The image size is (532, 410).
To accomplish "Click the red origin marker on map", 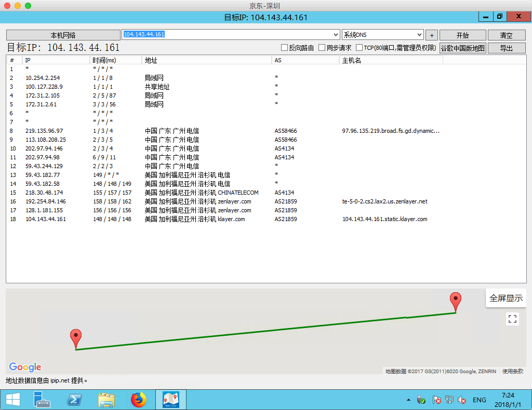I will point(76,338).
